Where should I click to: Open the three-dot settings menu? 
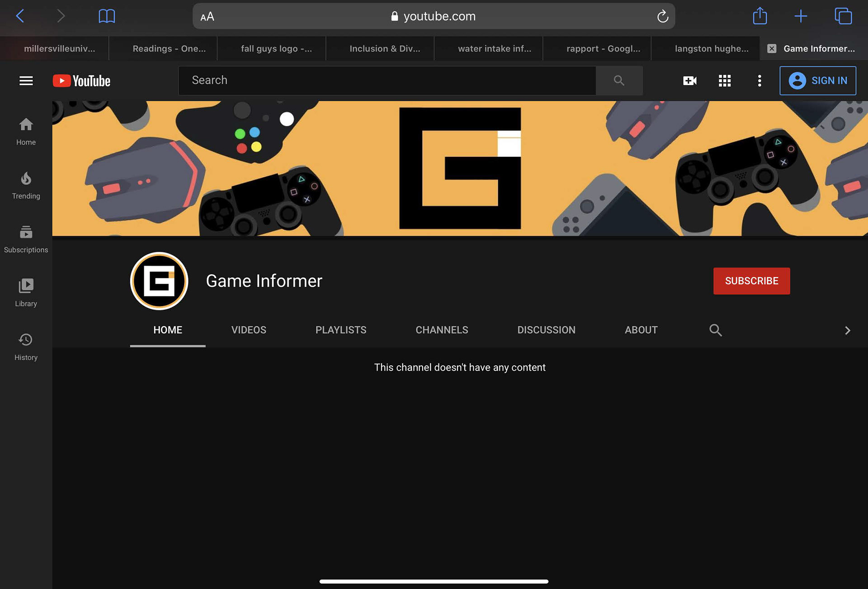tap(759, 80)
